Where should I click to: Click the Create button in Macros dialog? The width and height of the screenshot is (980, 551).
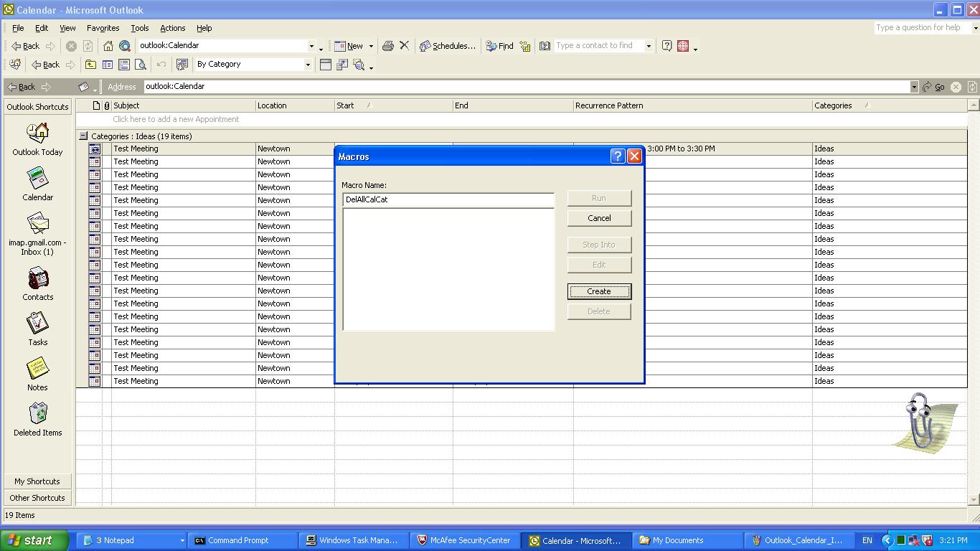coord(598,291)
